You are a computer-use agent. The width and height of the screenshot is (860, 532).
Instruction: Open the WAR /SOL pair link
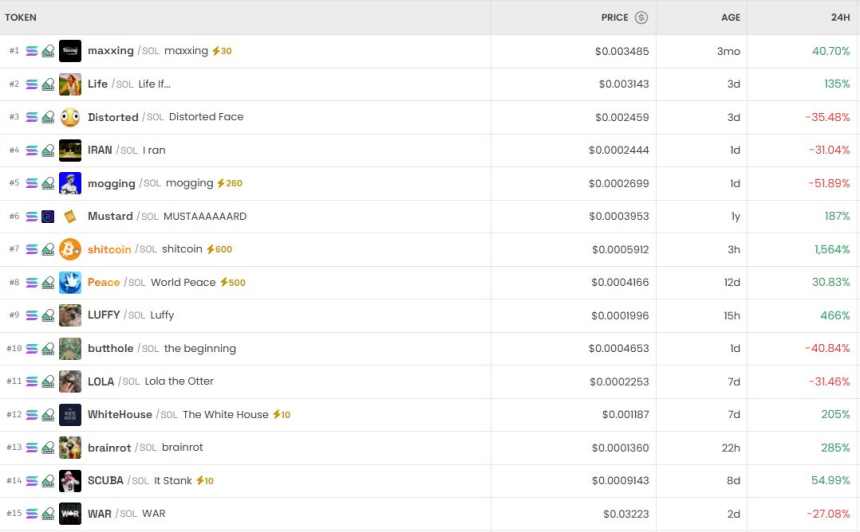coord(112,514)
